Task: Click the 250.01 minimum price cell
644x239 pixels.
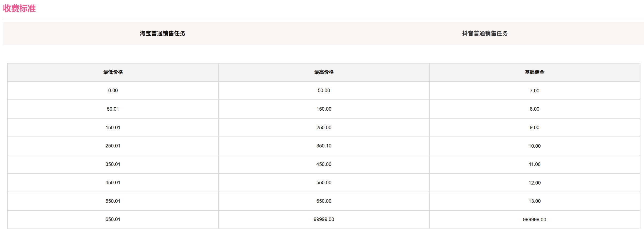Action: pos(113,146)
